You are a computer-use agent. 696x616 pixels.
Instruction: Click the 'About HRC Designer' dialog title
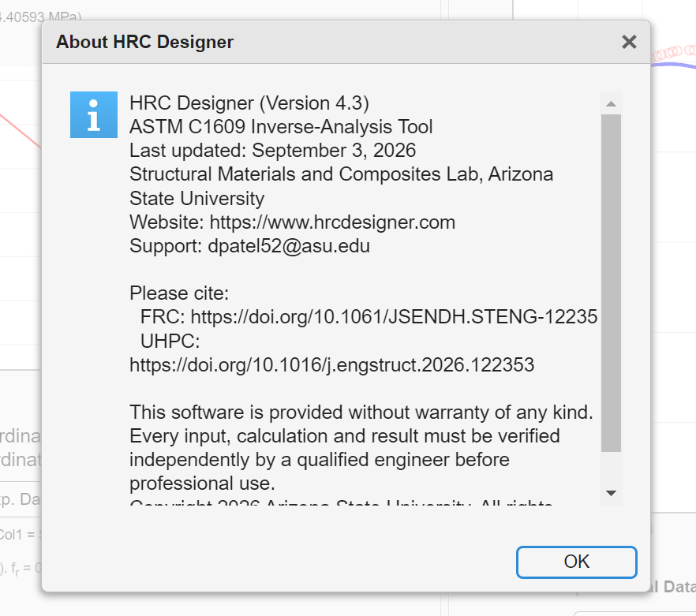tap(144, 42)
